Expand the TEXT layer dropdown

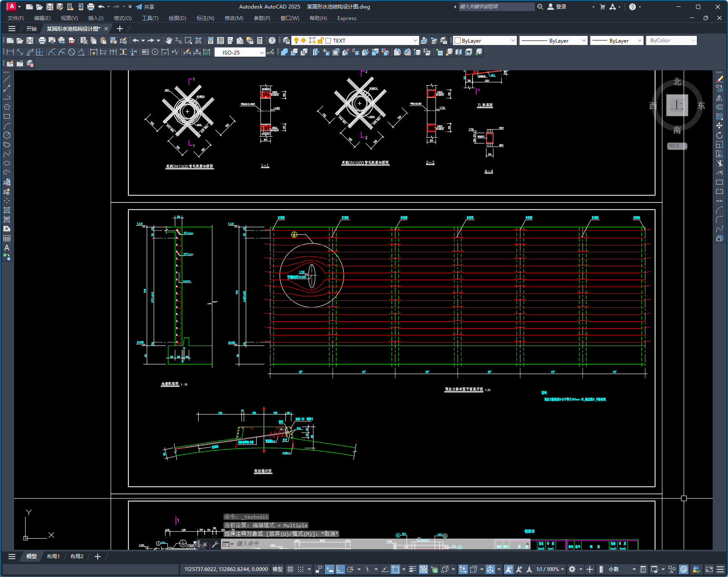[x=415, y=40]
